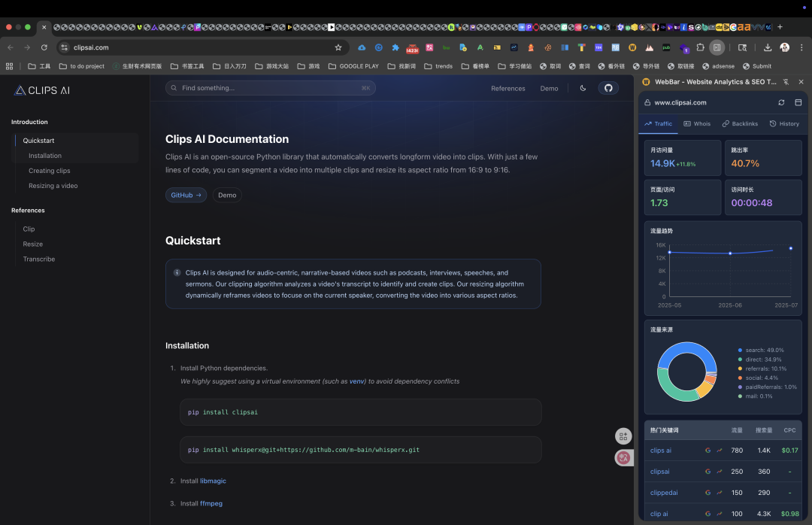Click the 2025-06 point on traffic chart
812x525 pixels.
(x=730, y=253)
